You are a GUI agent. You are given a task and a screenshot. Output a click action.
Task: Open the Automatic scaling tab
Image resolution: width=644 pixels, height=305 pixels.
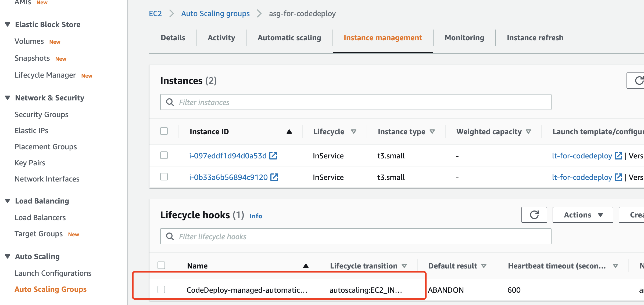click(289, 38)
